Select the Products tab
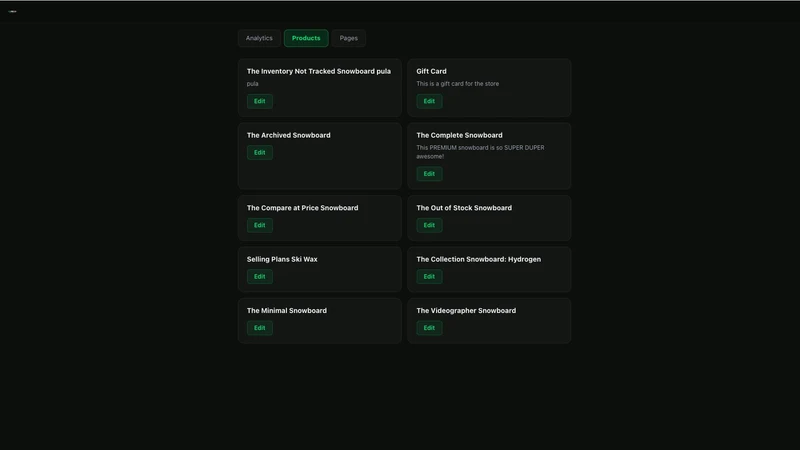Viewport: 800px width, 450px height. (306, 38)
